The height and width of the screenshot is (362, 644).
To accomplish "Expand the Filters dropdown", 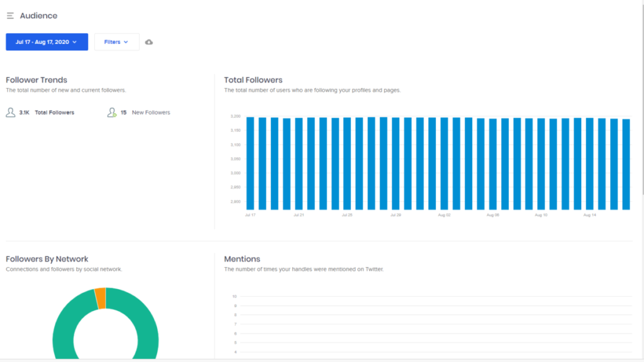I will click(x=116, y=42).
